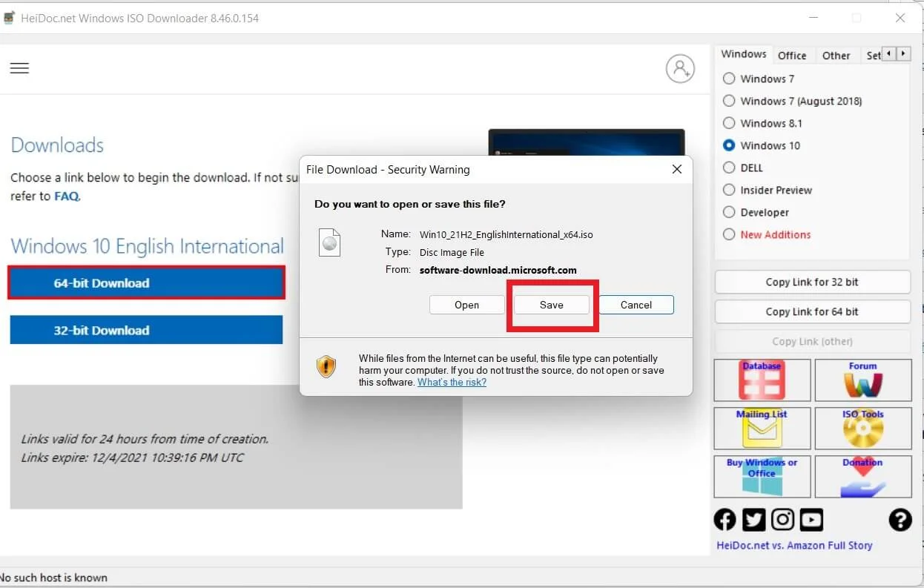Click the Donation heart icon
The width and height of the screenshot is (924, 588).
[x=862, y=476]
